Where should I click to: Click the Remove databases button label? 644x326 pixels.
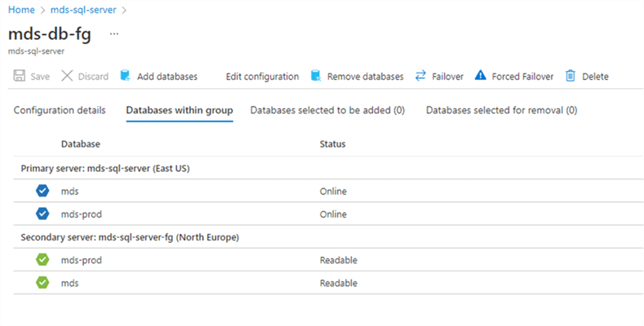[366, 77]
